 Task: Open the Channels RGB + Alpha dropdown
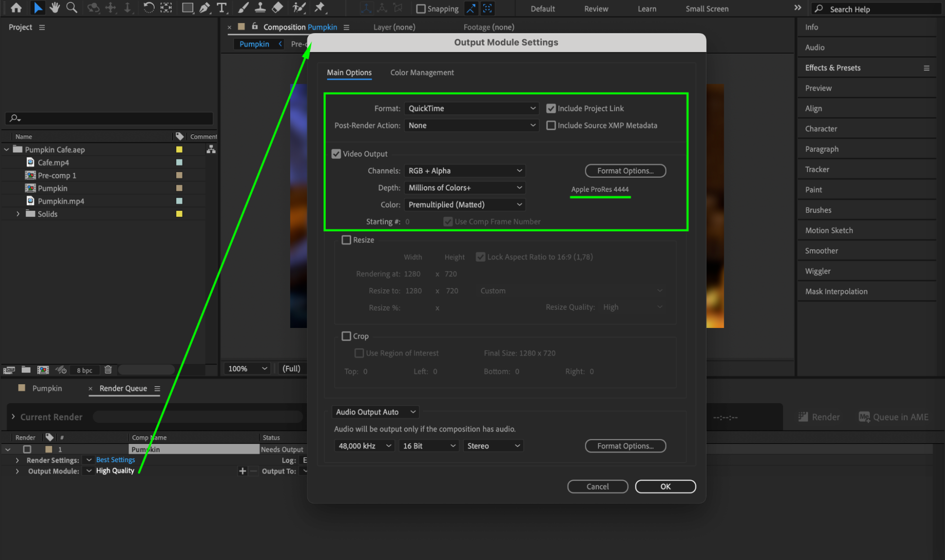tap(465, 171)
